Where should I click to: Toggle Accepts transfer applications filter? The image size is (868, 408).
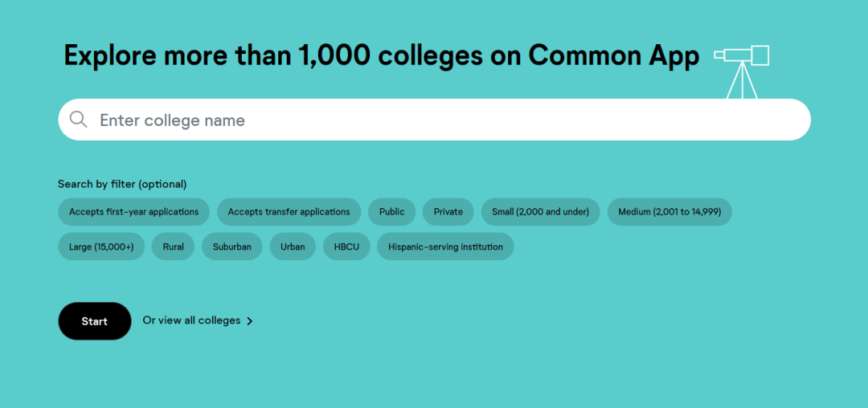(289, 212)
